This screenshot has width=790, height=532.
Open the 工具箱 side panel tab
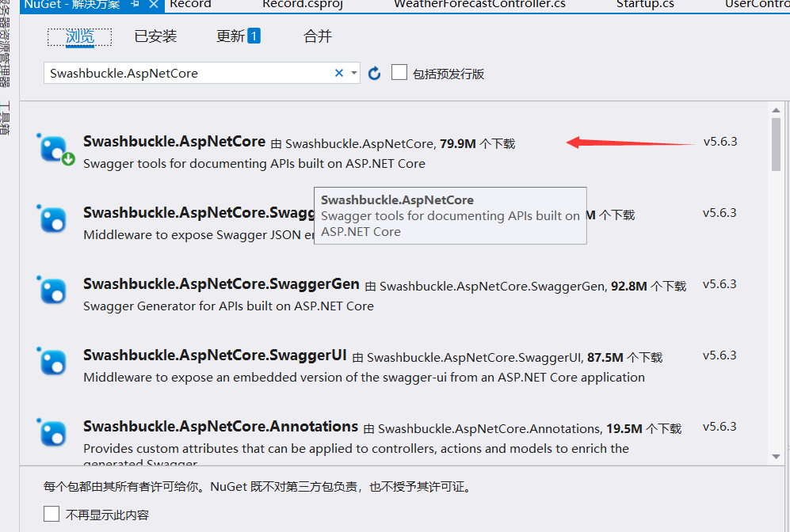tap(5, 118)
